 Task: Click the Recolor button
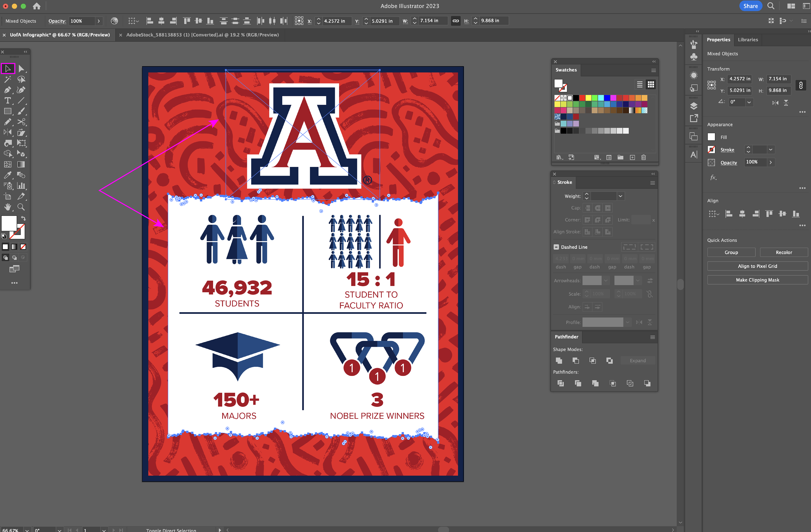click(x=784, y=252)
